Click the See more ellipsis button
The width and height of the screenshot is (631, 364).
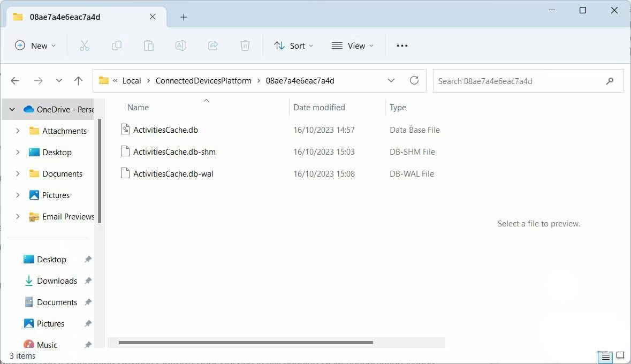[401, 45]
